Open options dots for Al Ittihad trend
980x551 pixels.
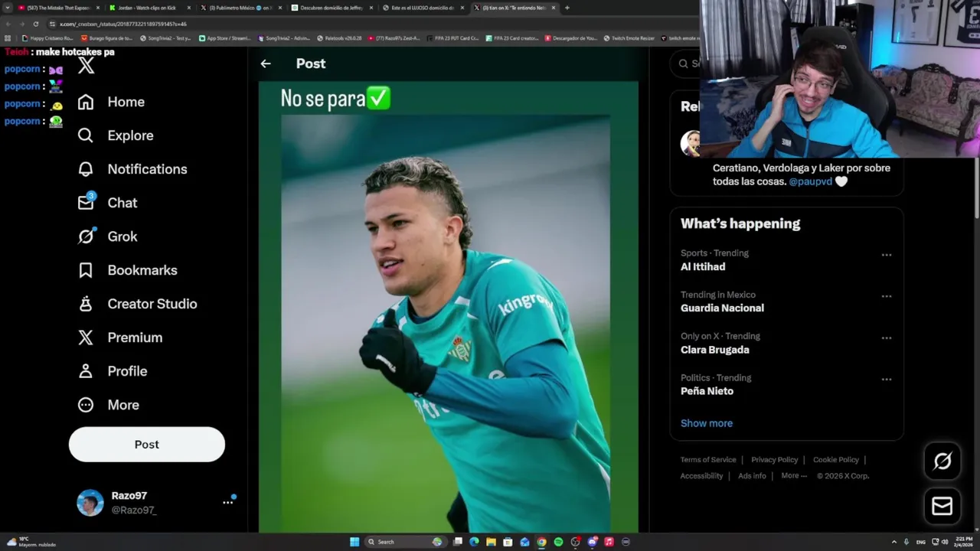click(x=887, y=255)
